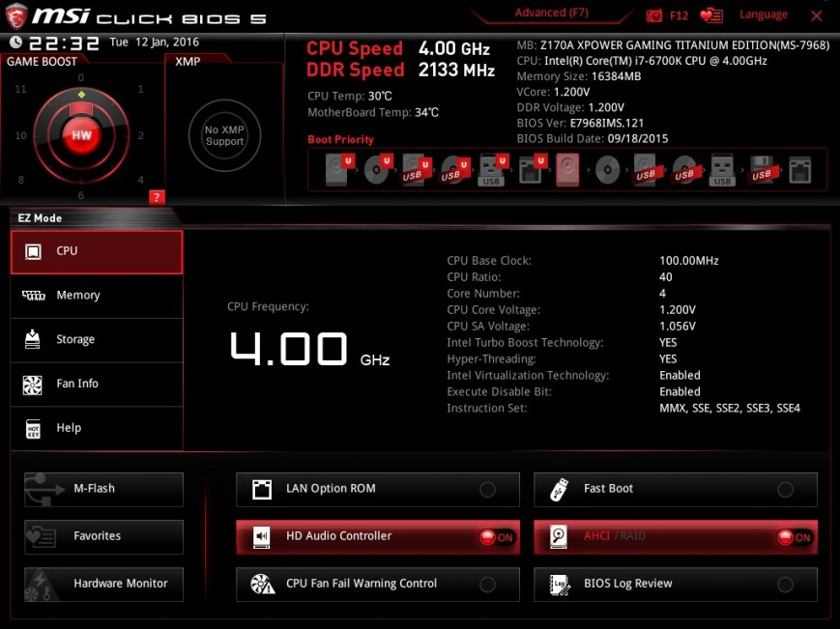
Task: Open the Favorites button
Action: coord(104,537)
